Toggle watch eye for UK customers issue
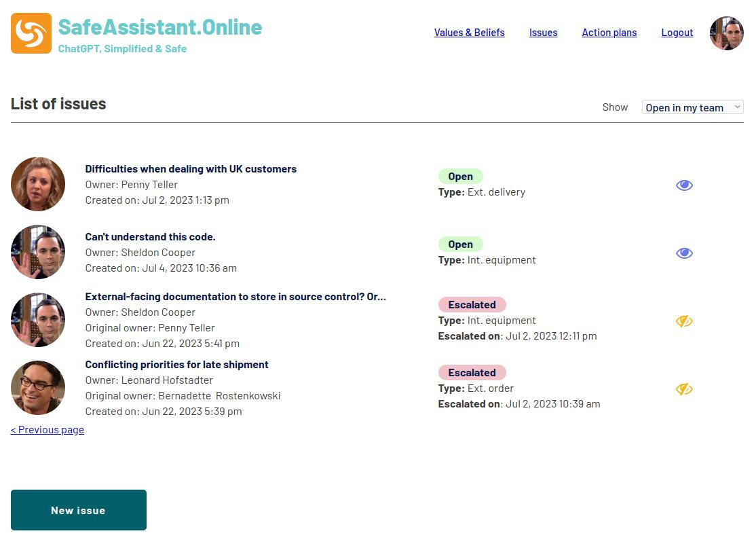The width and height of the screenshot is (756, 544). point(684,185)
